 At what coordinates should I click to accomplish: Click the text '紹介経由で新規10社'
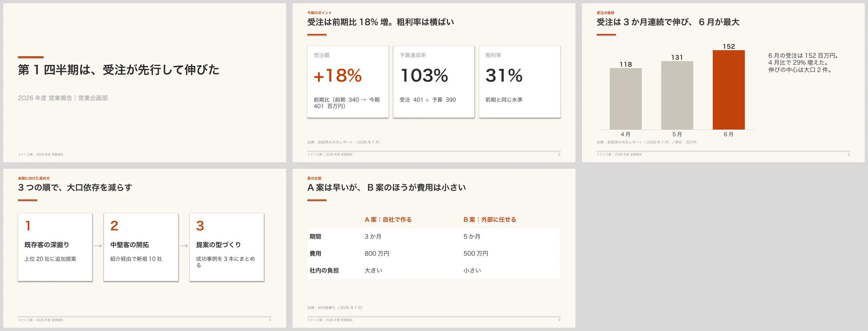pos(136,259)
